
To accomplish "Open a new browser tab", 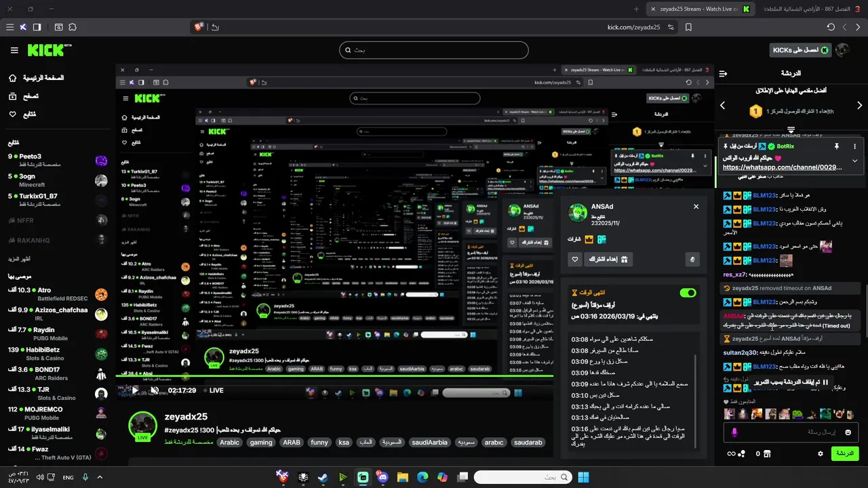I will (636, 9).
